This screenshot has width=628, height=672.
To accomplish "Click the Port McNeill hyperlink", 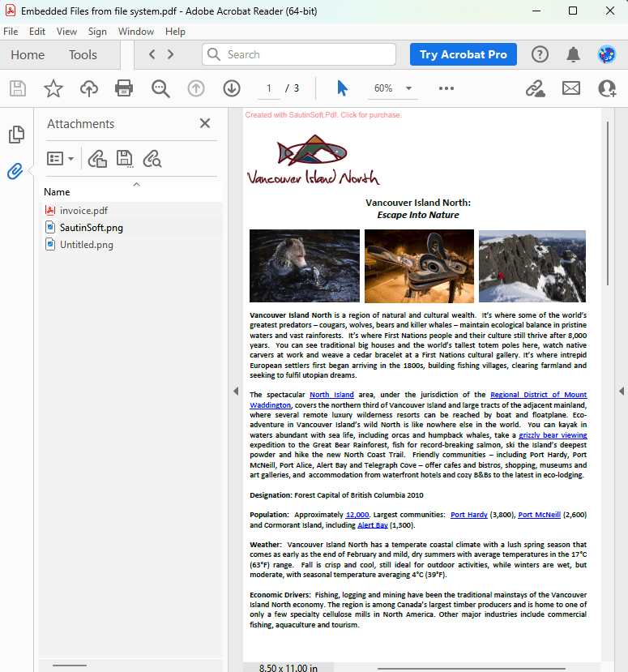I will coord(540,515).
